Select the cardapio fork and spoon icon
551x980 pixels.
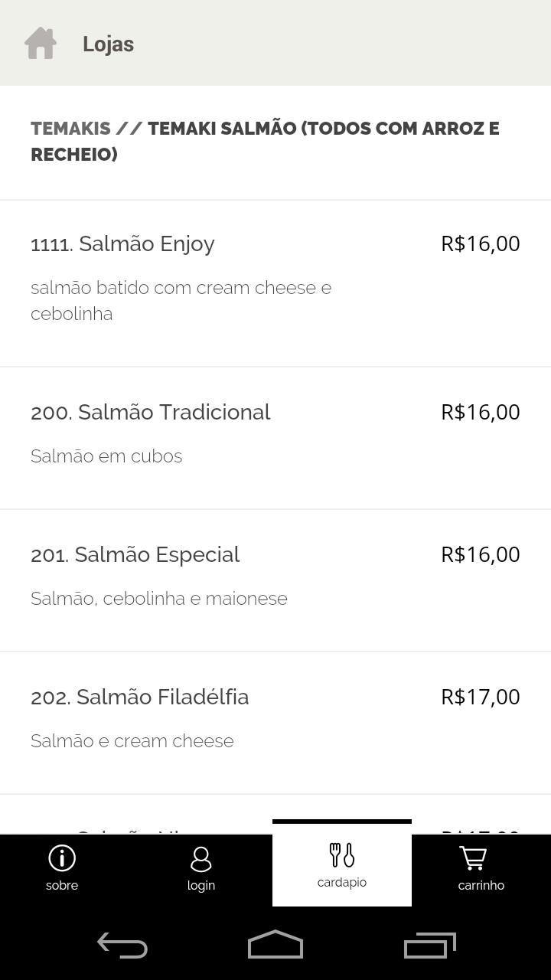point(342,854)
